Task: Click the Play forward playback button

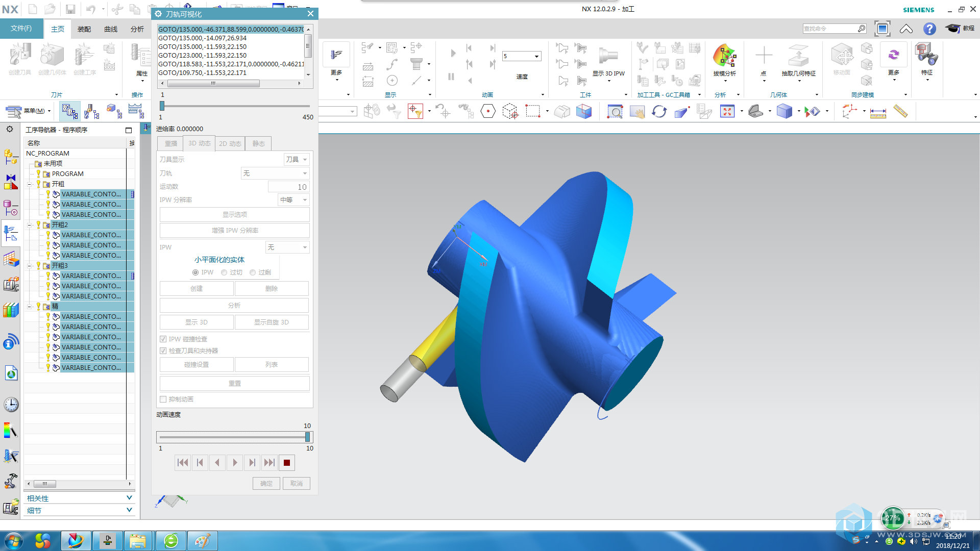Action: click(x=235, y=463)
